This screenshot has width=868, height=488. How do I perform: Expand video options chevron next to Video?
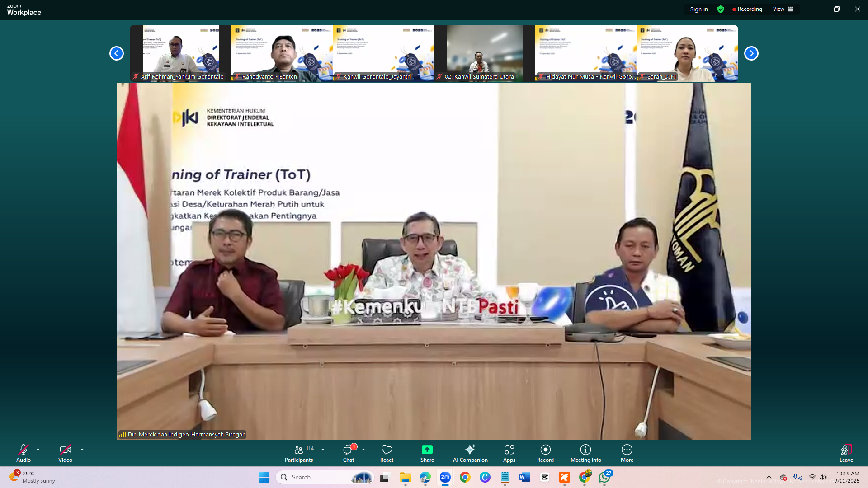[x=82, y=450]
